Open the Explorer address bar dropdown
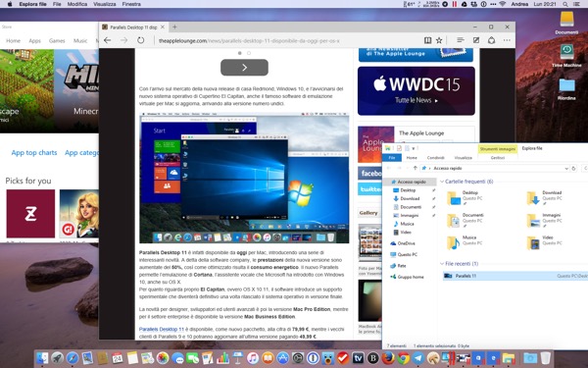Viewport: 588px width, 368px height. 566,169
